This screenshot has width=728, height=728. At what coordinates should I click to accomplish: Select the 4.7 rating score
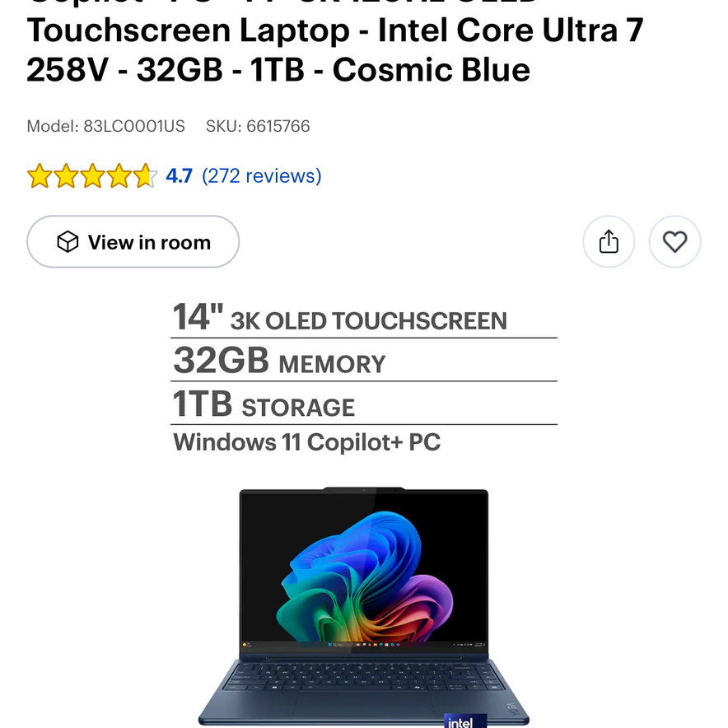click(x=179, y=175)
